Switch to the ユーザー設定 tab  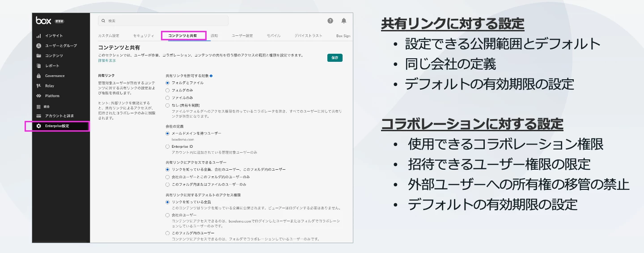coord(242,35)
